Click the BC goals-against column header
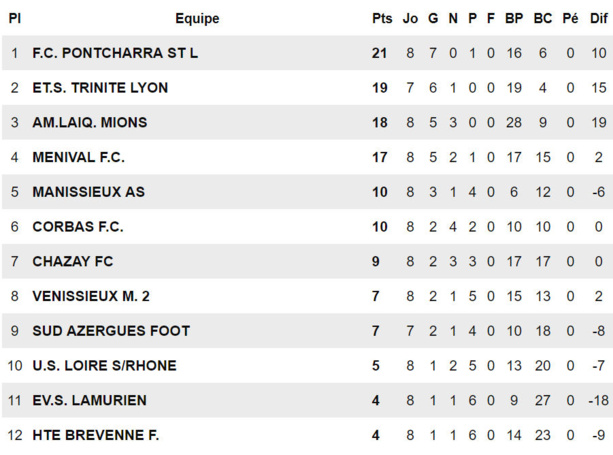 [x=542, y=18]
